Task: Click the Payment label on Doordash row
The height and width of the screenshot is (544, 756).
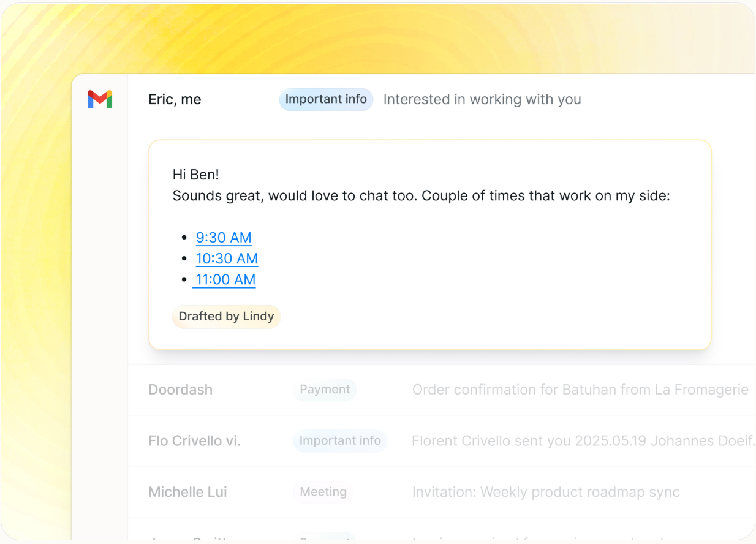Action: (325, 390)
